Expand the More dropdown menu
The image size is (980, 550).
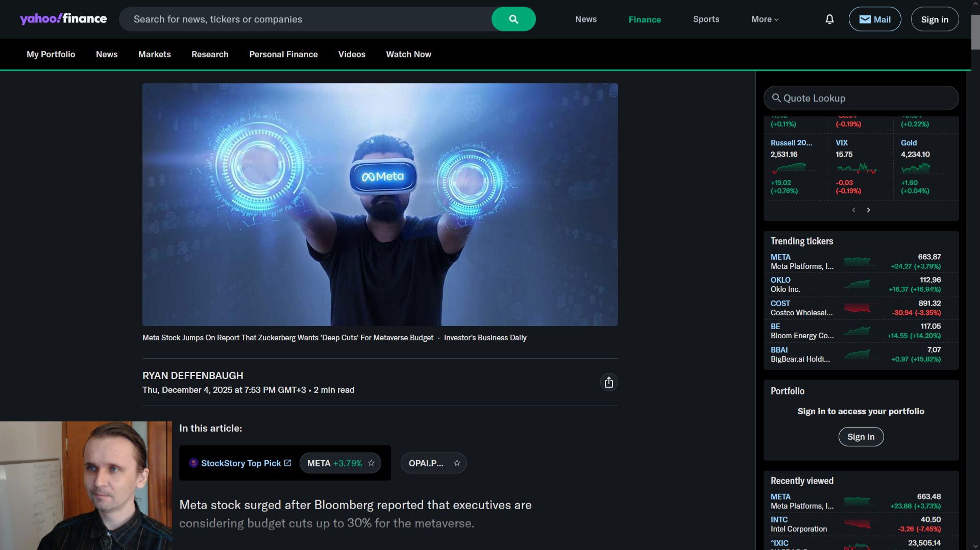click(x=765, y=19)
